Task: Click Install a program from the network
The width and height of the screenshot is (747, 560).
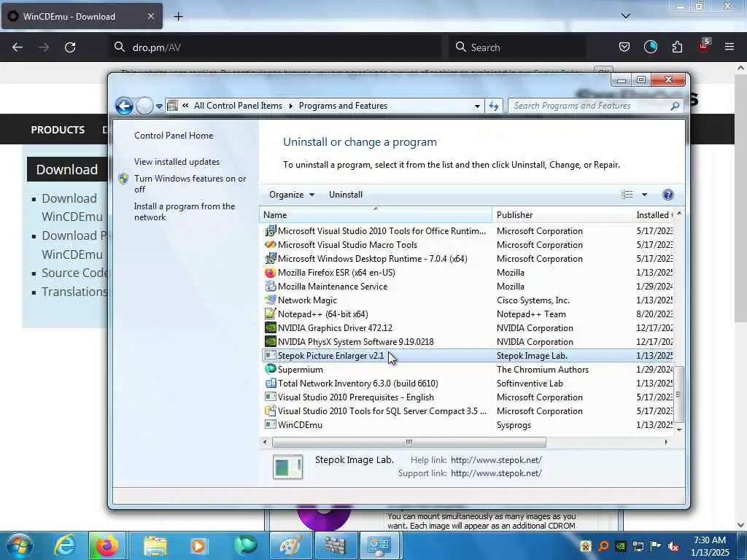Action: tap(185, 211)
